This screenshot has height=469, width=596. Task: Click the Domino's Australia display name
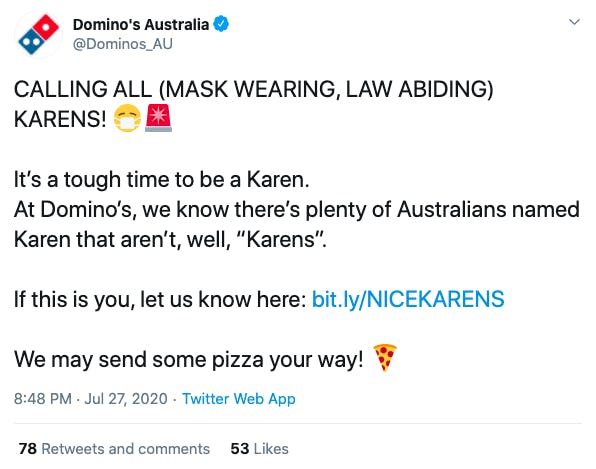[141, 25]
